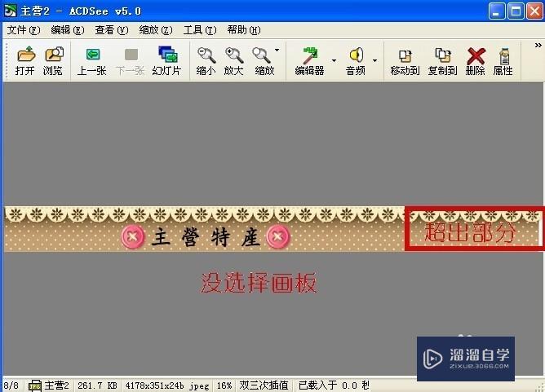Open the File (文件) menu
Viewport: 545px width, 392px height.
pos(24,30)
